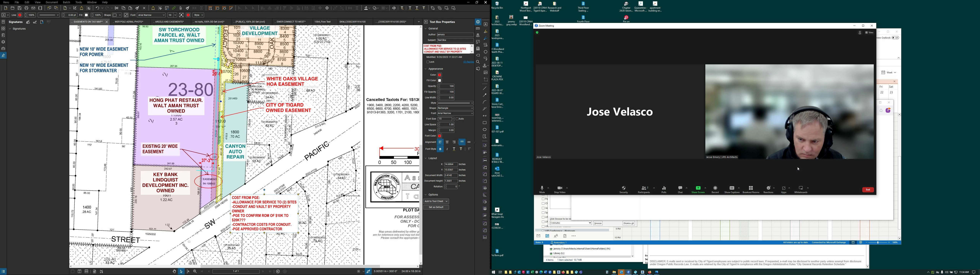This screenshot has width=980, height=275.
Task: Open the Font dropdown showing Arial Narrow
Action: 455,114
